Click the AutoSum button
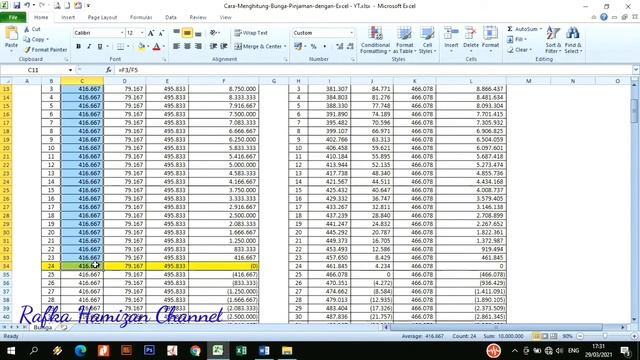Image resolution: width=640 pixels, height=360 pixels. 524,29
